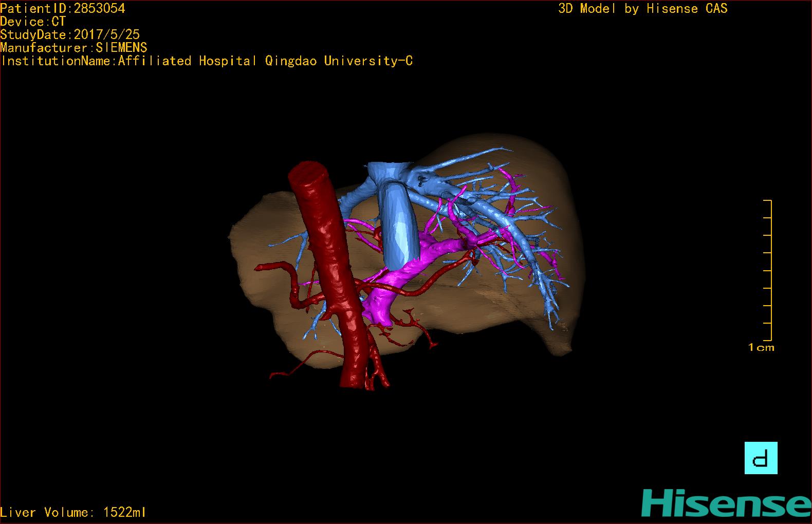This screenshot has height=524, width=812.
Task: Click the vertical scale ruler
Action: [768, 270]
